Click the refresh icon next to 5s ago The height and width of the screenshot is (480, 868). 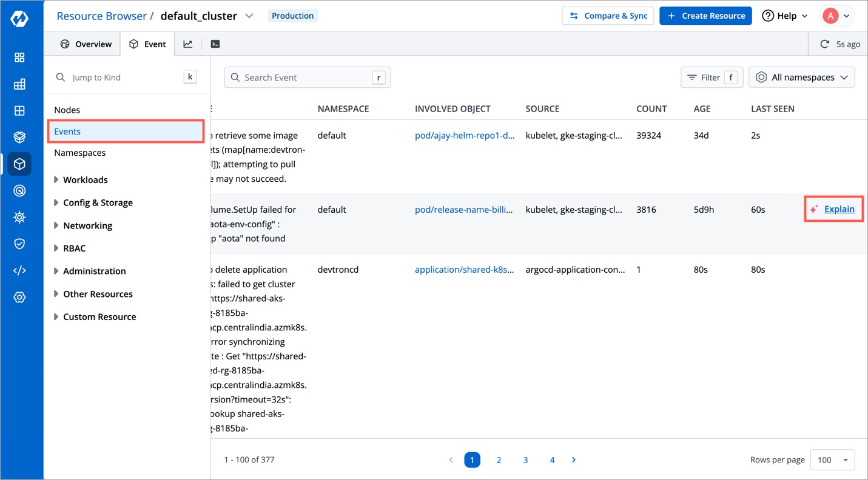[x=824, y=44]
